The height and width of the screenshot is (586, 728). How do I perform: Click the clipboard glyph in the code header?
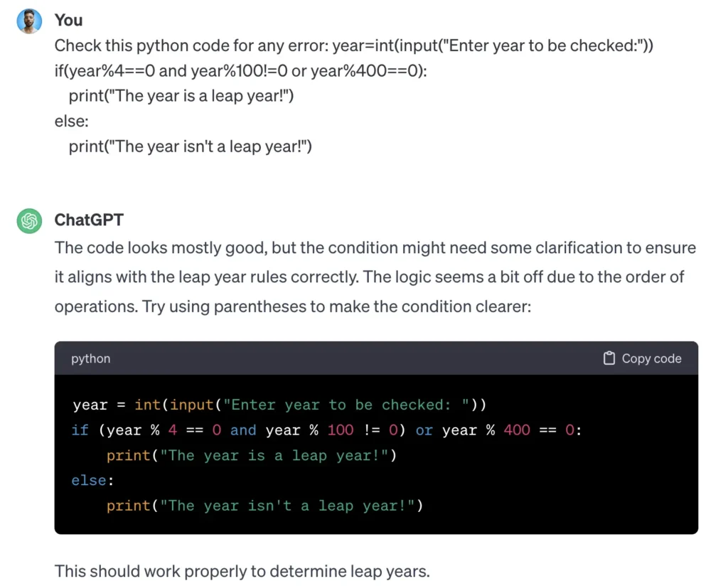(x=609, y=358)
